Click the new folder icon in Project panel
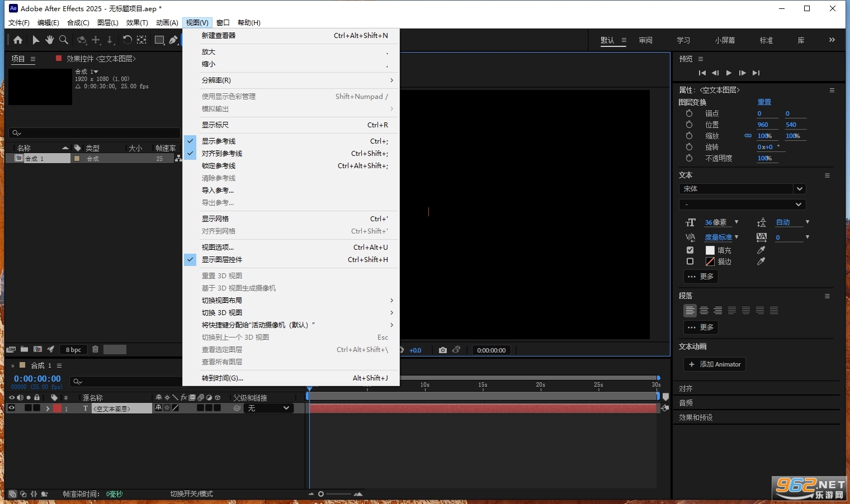Image resolution: width=850 pixels, height=504 pixels. [x=24, y=349]
